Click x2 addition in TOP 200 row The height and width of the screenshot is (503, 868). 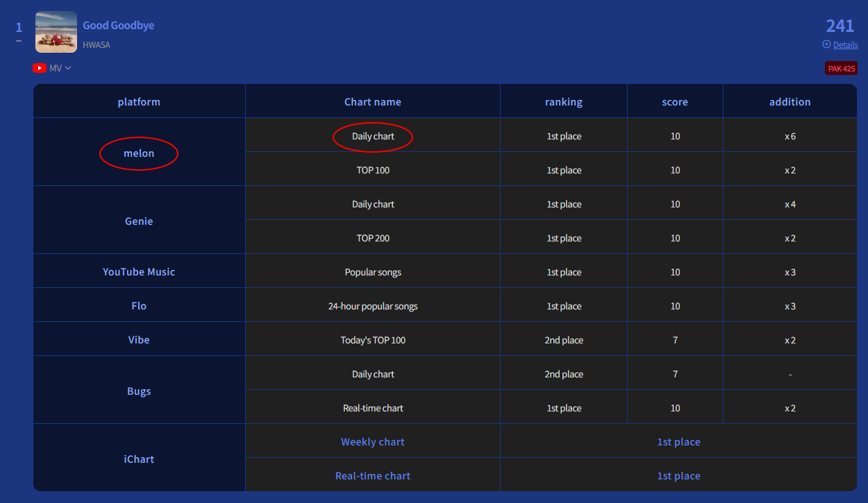[790, 238]
